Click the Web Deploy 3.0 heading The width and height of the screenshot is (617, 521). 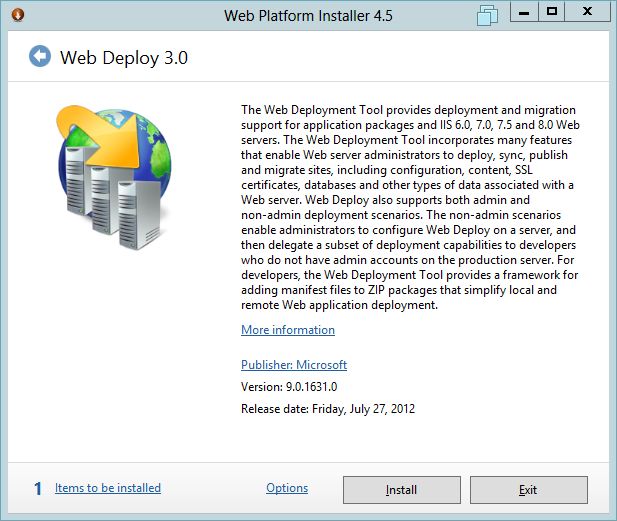pos(124,58)
